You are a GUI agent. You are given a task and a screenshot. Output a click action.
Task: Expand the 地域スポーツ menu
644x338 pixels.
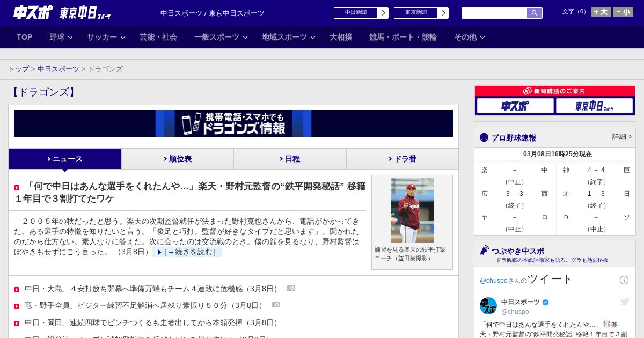click(x=289, y=37)
